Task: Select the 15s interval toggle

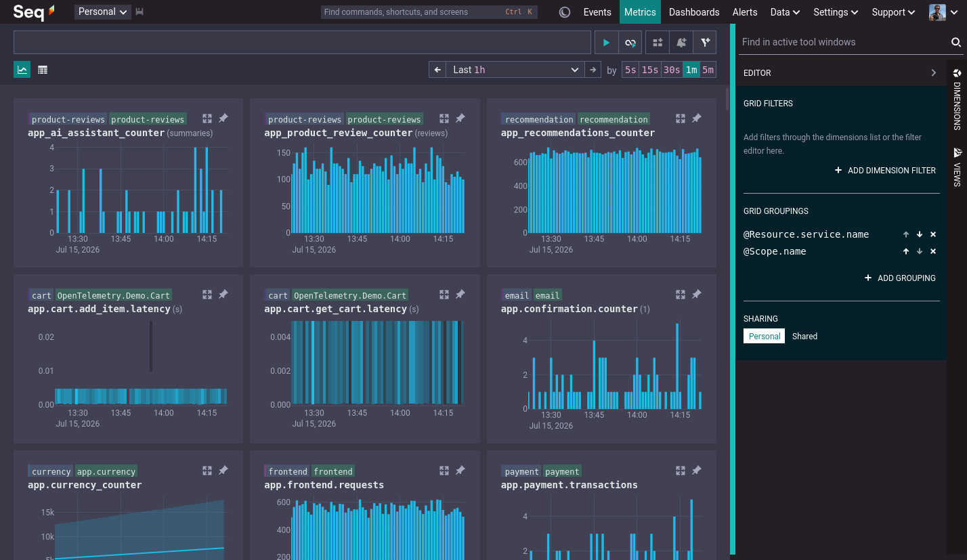Action: 650,70
